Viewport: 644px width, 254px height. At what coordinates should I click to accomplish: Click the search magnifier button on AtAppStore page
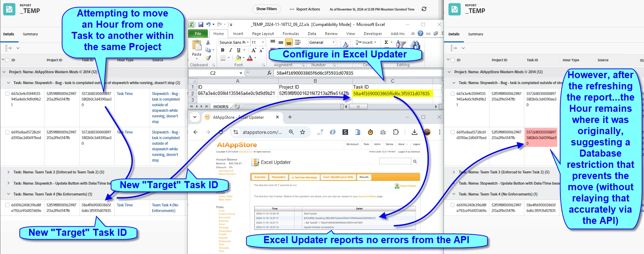tap(415, 162)
